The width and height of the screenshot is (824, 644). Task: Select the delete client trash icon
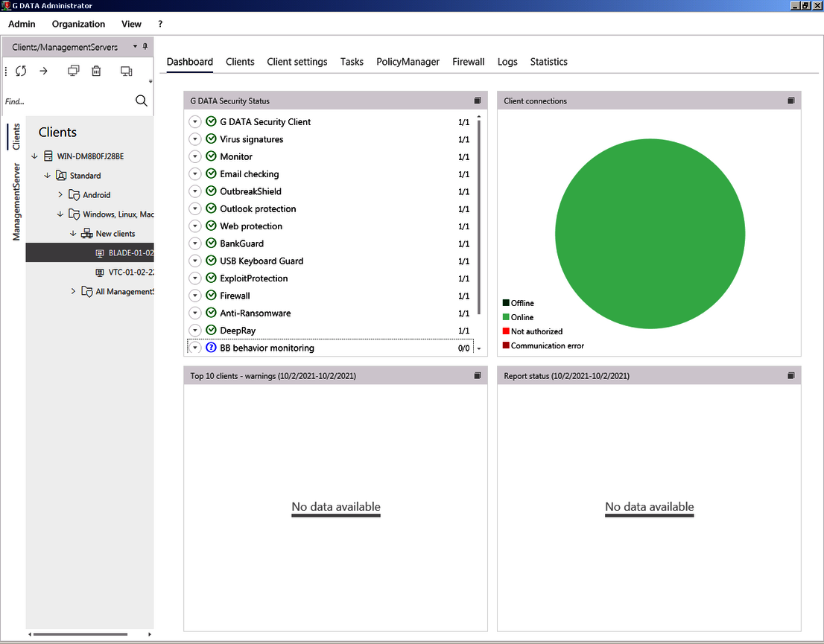98,71
